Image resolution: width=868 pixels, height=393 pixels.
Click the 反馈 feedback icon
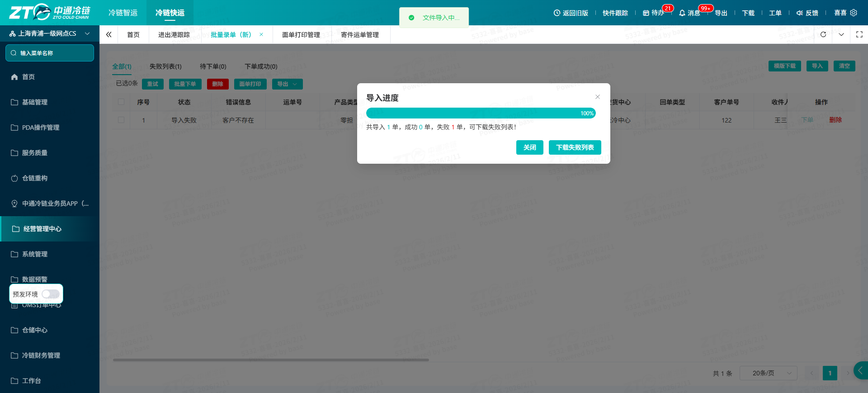(x=800, y=13)
